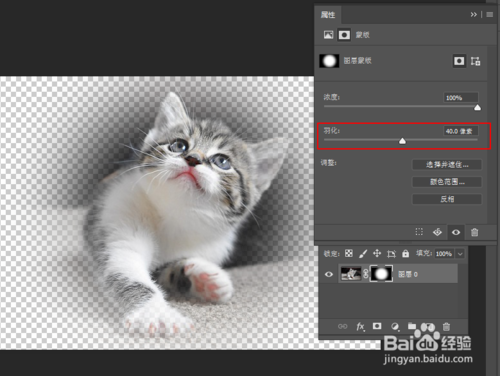Select the 属性 Properties tab
This screenshot has width=500, height=376.
[328, 15]
